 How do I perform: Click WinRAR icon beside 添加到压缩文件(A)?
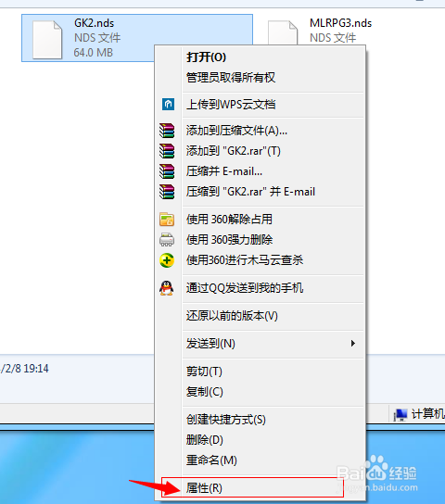(x=167, y=131)
